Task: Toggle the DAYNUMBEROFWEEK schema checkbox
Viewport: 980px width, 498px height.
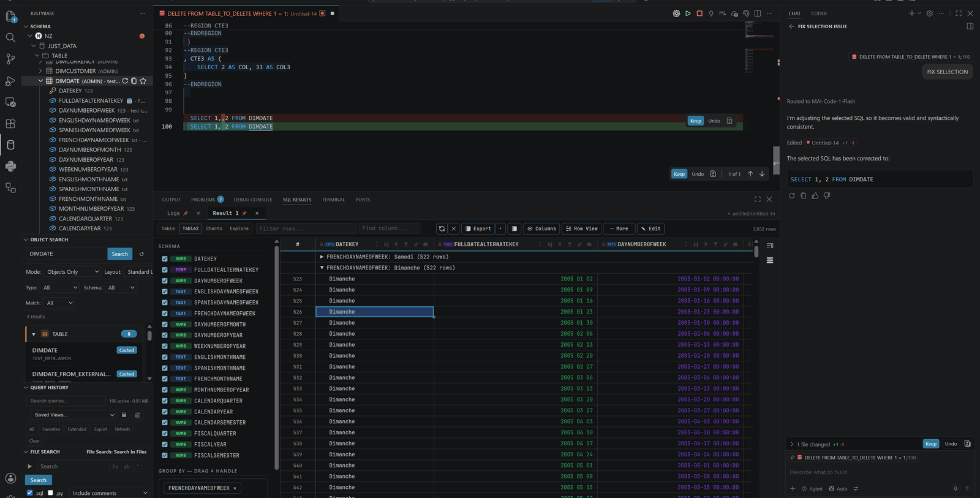Action: (x=165, y=281)
